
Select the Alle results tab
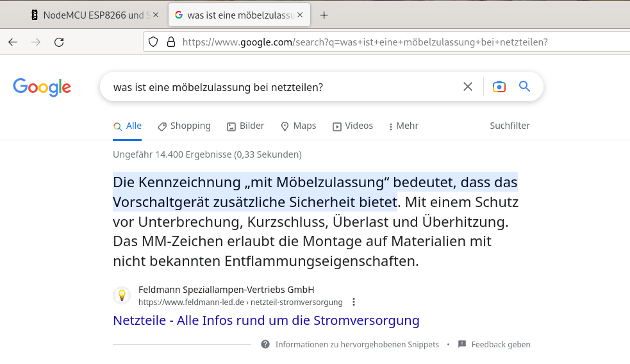(128, 126)
